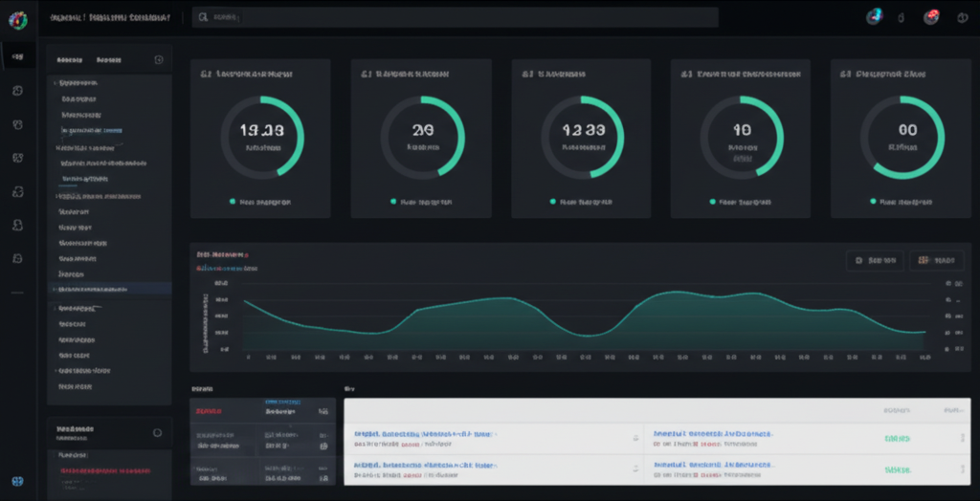Click the magnifier icon inside the search field
This screenshot has width=980, height=501.
click(203, 17)
